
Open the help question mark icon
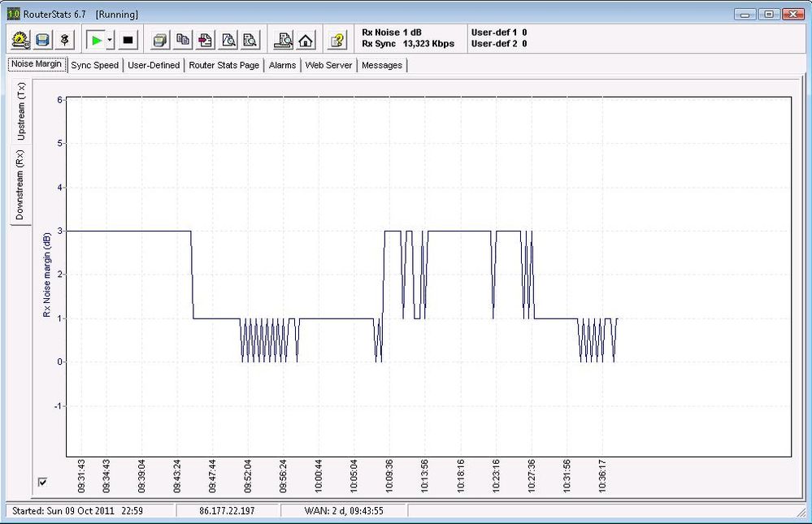click(337, 39)
